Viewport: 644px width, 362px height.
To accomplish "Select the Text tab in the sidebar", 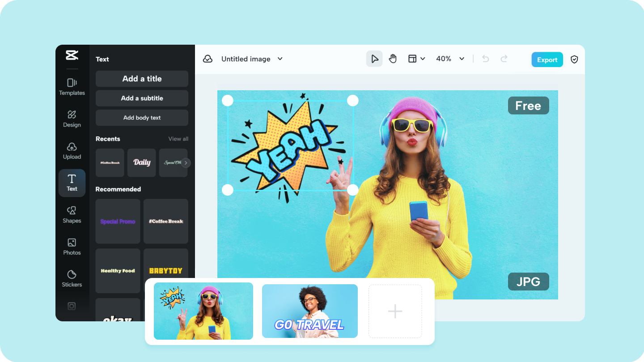I will pyautogui.click(x=72, y=183).
